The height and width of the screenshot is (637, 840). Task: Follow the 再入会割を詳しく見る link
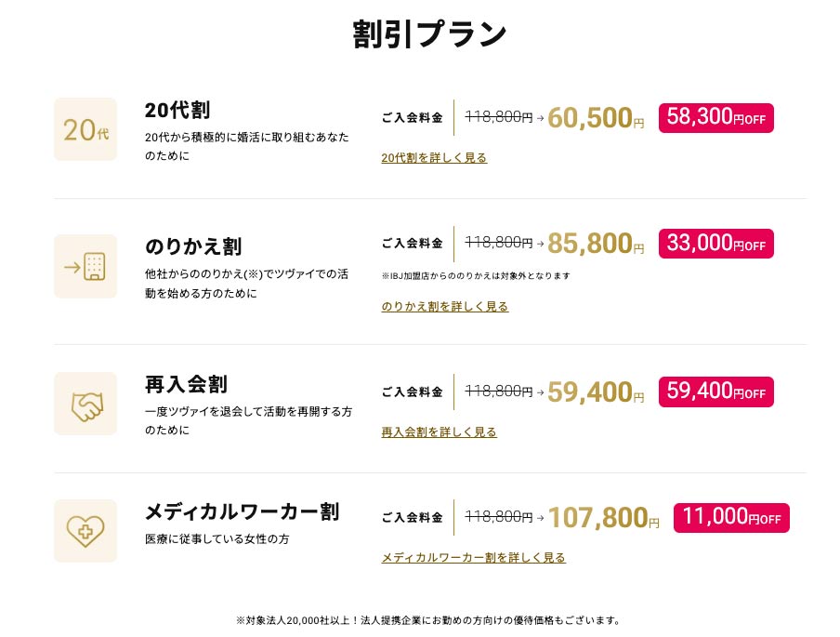coord(439,431)
